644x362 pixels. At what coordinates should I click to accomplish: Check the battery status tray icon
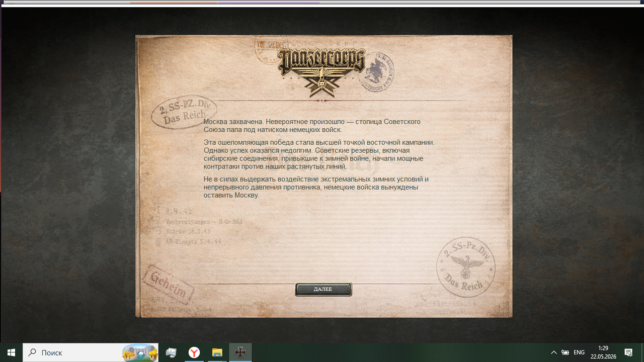click(x=566, y=352)
